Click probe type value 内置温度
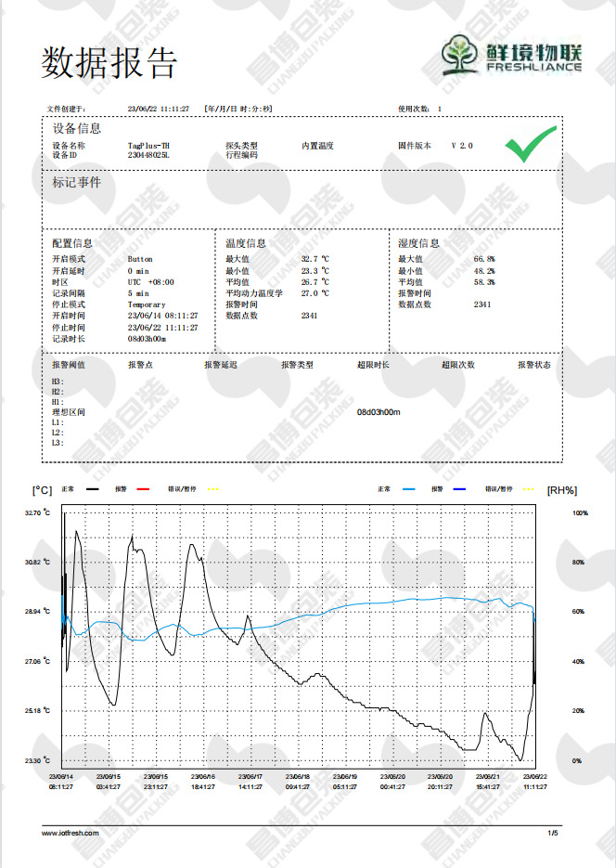616x868 pixels. click(x=317, y=146)
